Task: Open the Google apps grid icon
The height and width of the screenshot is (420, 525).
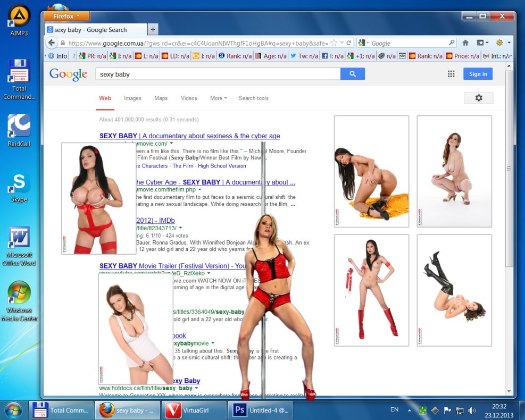Action: (x=451, y=74)
